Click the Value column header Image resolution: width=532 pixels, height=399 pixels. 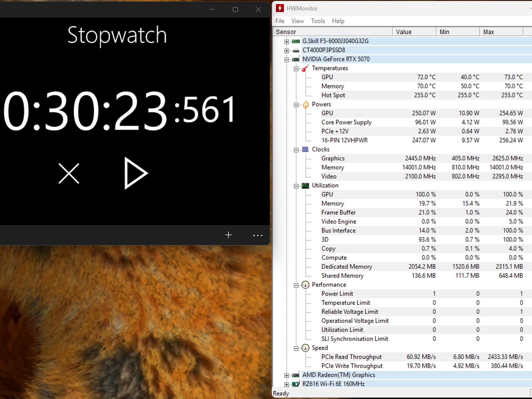pyautogui.click(x=414, y=32)
